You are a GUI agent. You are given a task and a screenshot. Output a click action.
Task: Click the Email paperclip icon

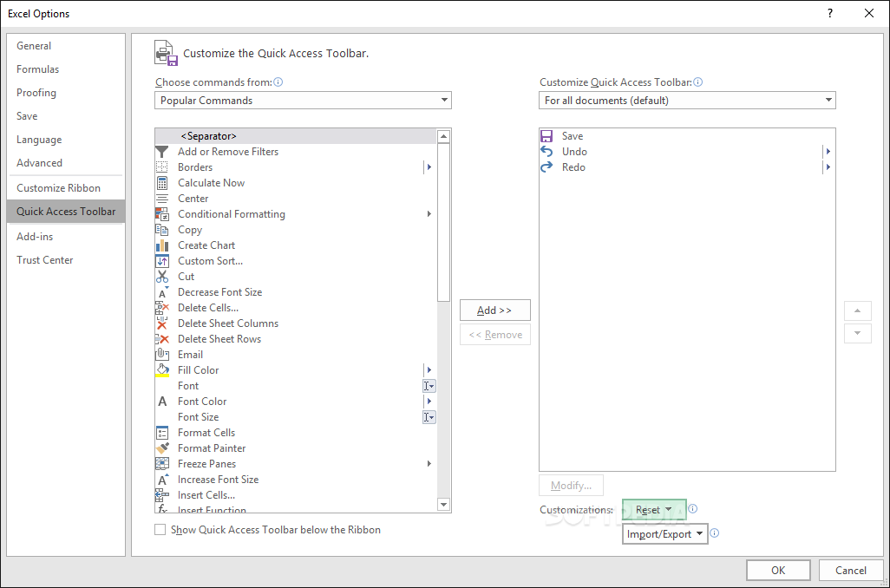click(162, 354)
